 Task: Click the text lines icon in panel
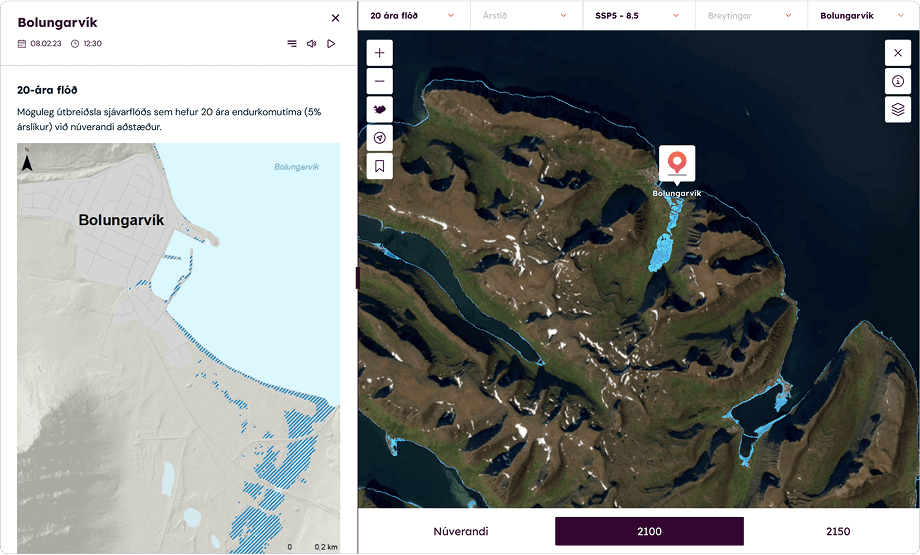[291, 44]
